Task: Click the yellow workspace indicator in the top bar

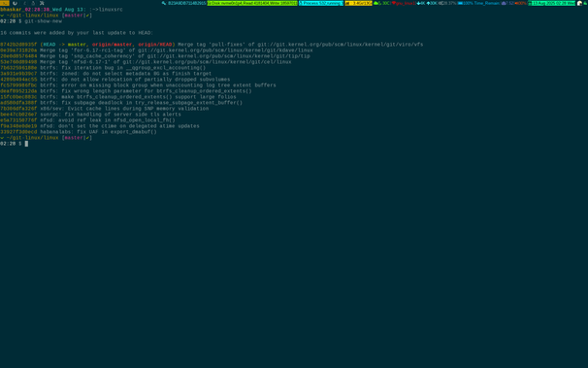Action: pyautogui.click(x=5, y=3)
